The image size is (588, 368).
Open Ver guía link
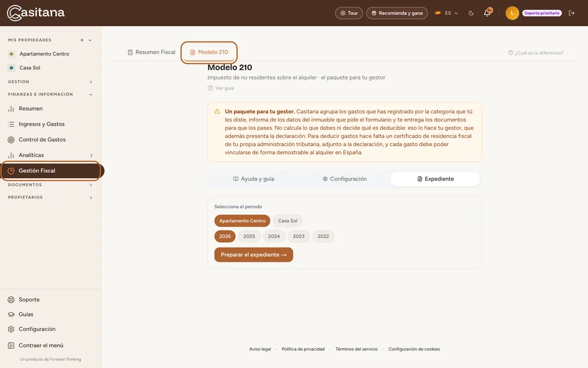coord(221,88)
